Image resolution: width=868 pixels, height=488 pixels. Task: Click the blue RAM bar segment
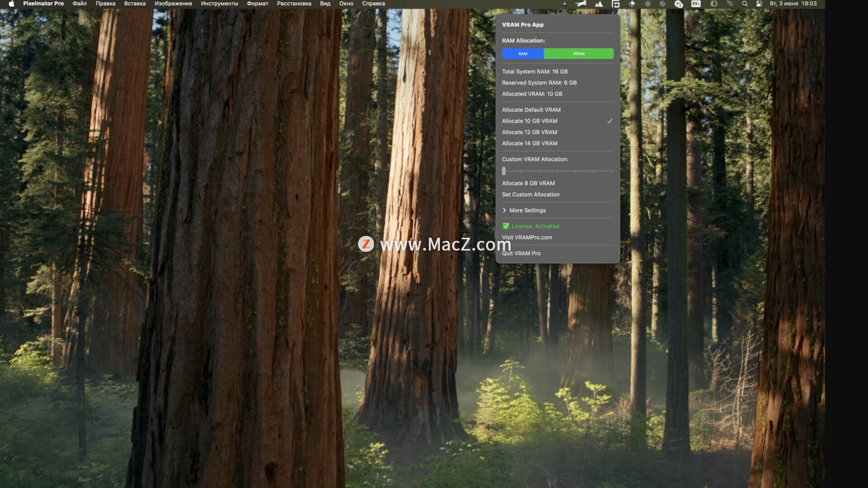523,53
